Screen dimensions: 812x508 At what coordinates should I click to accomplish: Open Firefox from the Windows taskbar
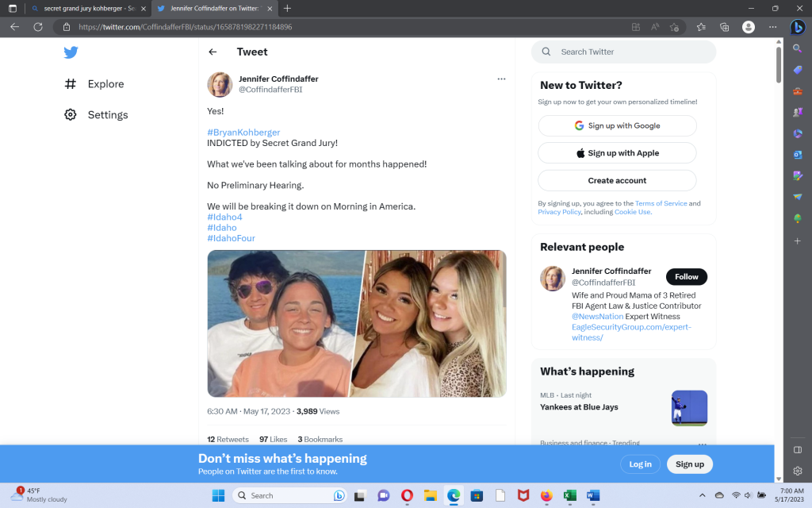[x=546, y=495]
